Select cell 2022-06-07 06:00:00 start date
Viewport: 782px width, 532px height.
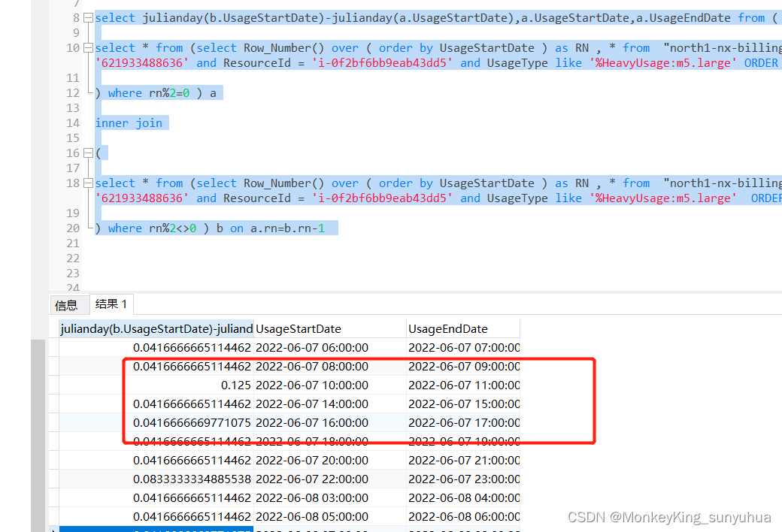329,347
